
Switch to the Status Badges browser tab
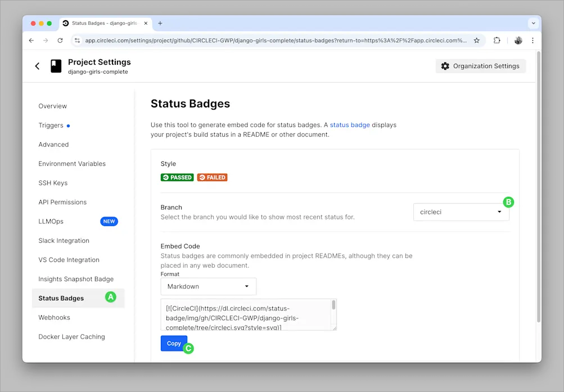(104, 24)
